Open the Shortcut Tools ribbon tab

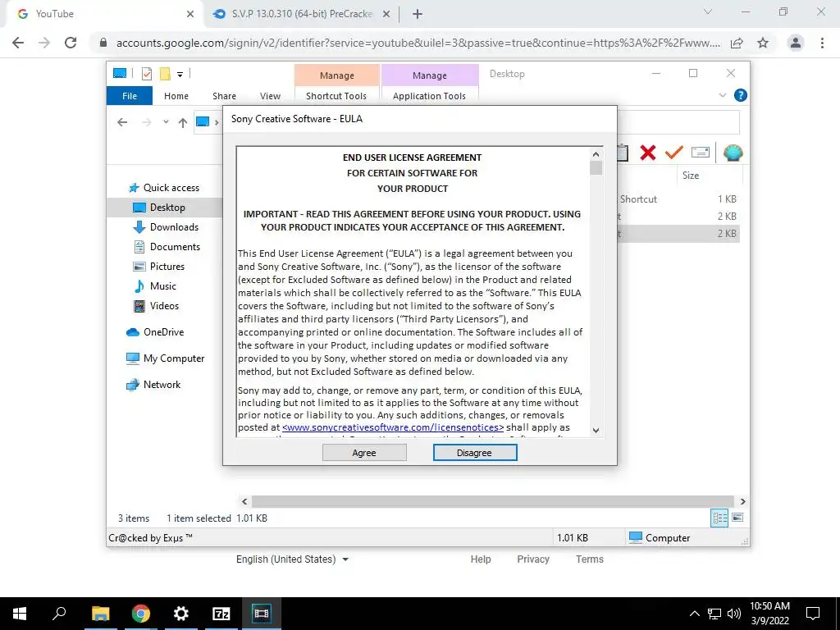(336, 96)
